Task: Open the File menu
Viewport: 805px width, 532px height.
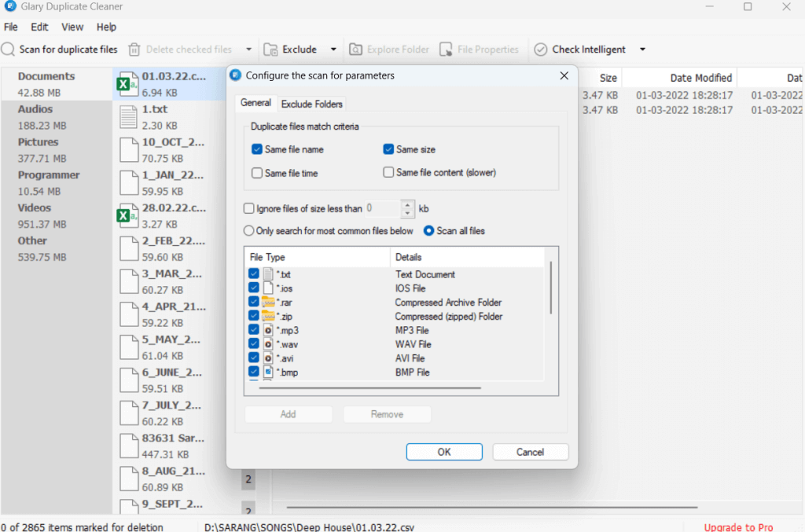Action: [11, 27]
